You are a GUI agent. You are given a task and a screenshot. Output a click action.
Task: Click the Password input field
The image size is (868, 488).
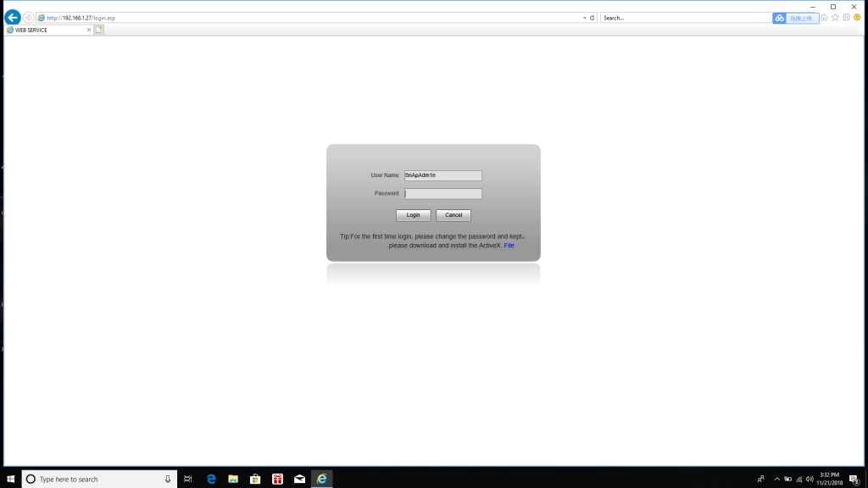(x=442, y=194)
